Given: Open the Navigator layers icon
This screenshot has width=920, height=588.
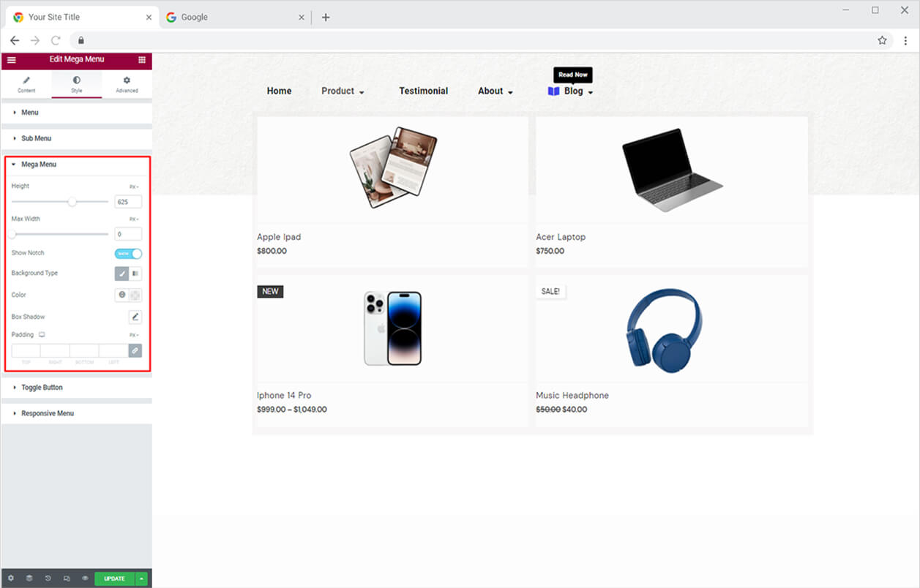Looking at the screenshot, I should [x=29, y=578].
